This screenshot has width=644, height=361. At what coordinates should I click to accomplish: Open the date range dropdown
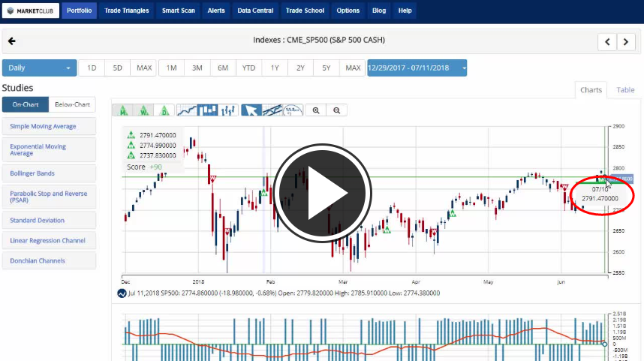point(417,68)
